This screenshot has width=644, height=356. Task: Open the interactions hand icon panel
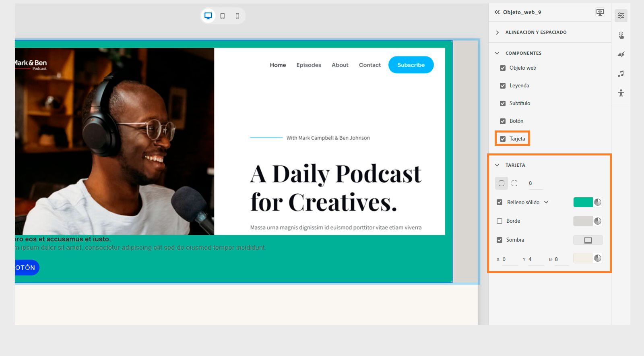[x=621, y=35]
